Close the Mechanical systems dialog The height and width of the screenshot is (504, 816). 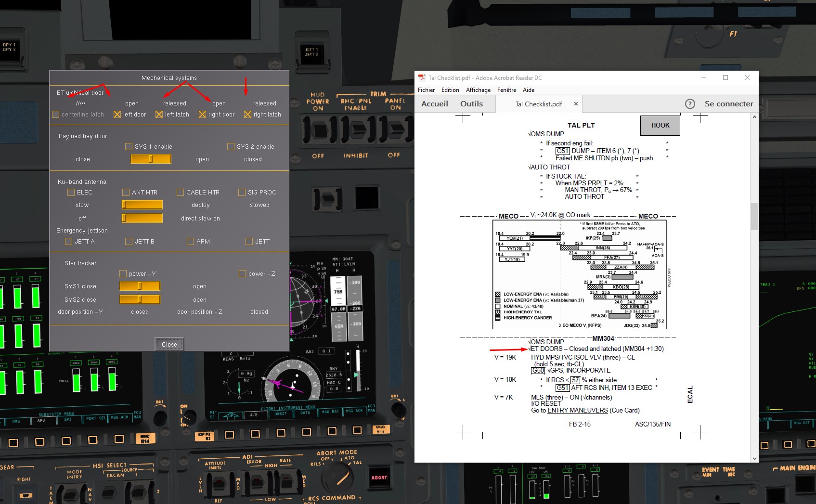click(x=169, y=344)
